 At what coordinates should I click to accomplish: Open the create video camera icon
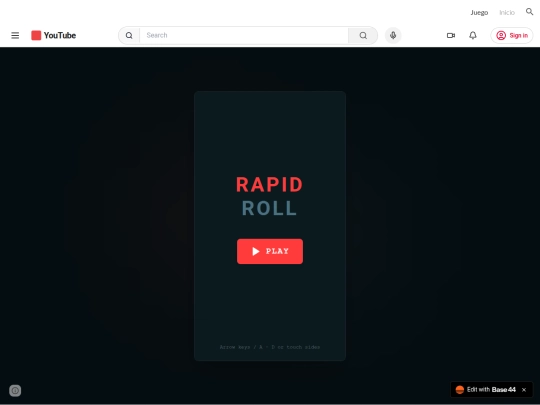coord(451,35)
